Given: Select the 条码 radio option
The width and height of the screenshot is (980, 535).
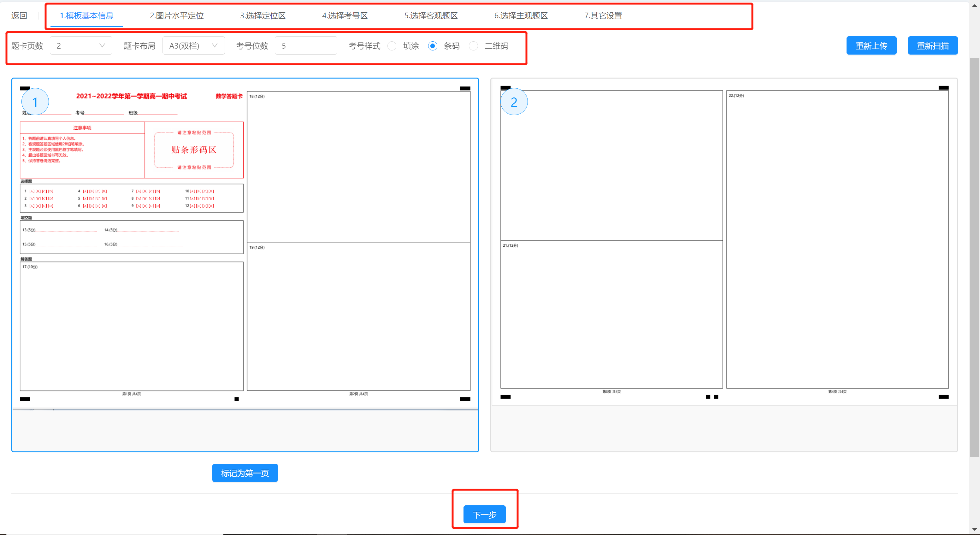Looking at the screenshot, I should 433,46.
